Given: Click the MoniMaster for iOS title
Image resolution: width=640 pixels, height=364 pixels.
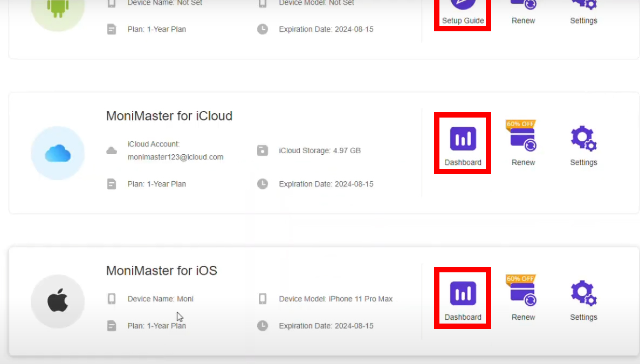Looking at the screenshot, I should [x=162, y=271].
